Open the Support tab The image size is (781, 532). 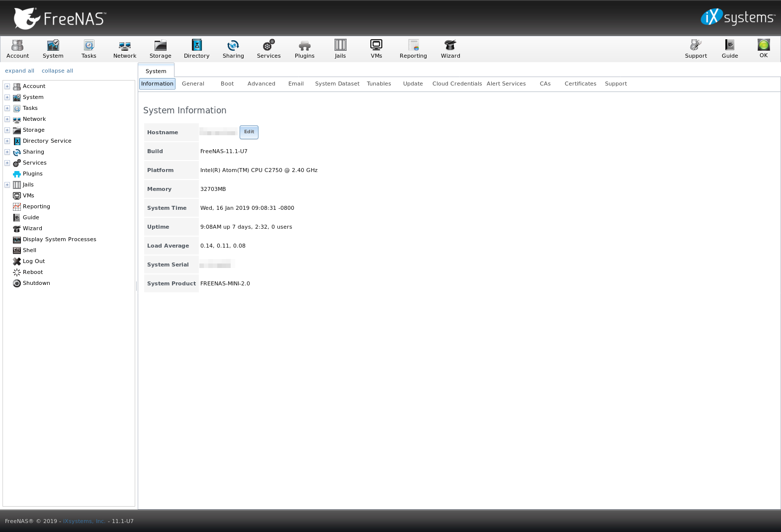point(616,84)
